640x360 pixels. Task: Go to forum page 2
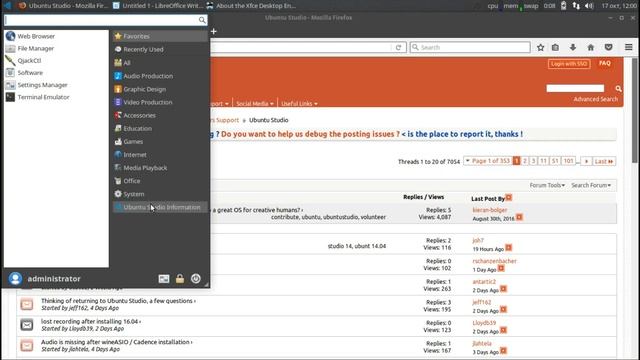(x=525, y=161)
